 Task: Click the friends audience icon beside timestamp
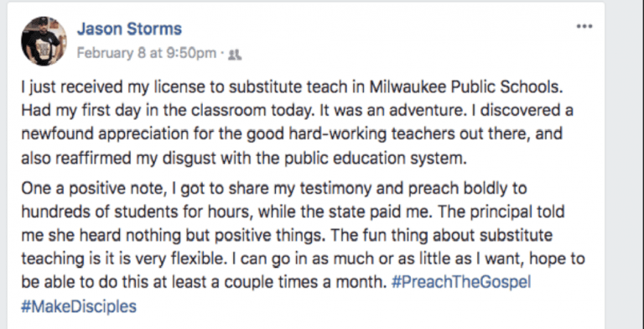(235, 54)
